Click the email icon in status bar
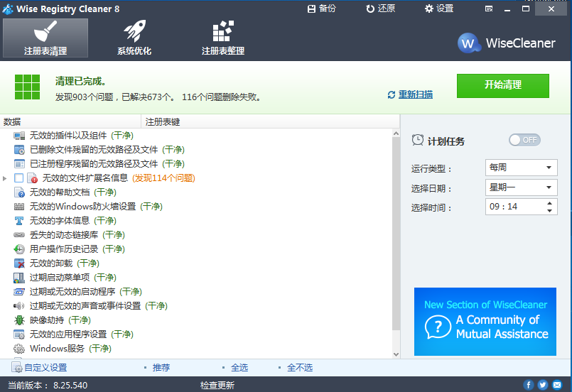This screenshot has width=572, height=392. click(x=557, y=385)
